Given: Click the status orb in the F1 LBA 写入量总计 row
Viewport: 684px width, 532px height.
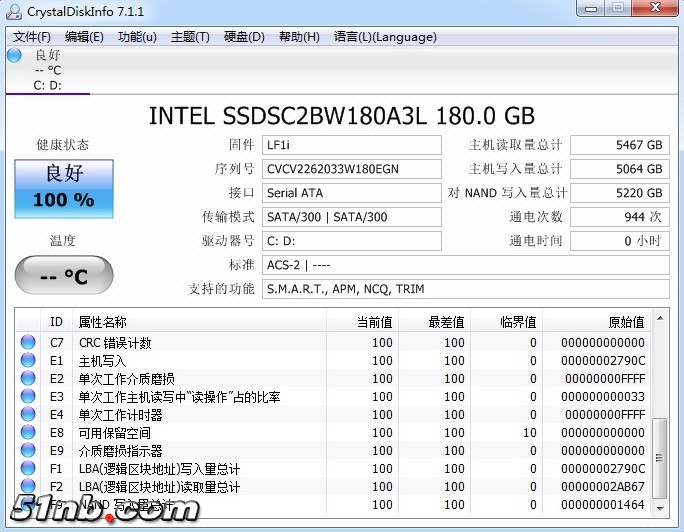Looking at the screenshot, I should (x=28, y=469).
